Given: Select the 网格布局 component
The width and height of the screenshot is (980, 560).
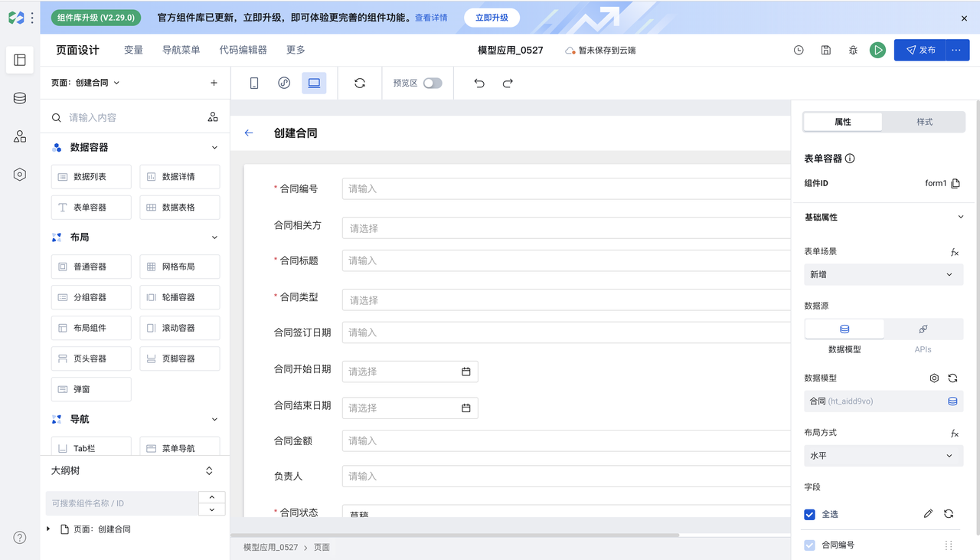Looking at the screenshot, I should click(180, 267).
